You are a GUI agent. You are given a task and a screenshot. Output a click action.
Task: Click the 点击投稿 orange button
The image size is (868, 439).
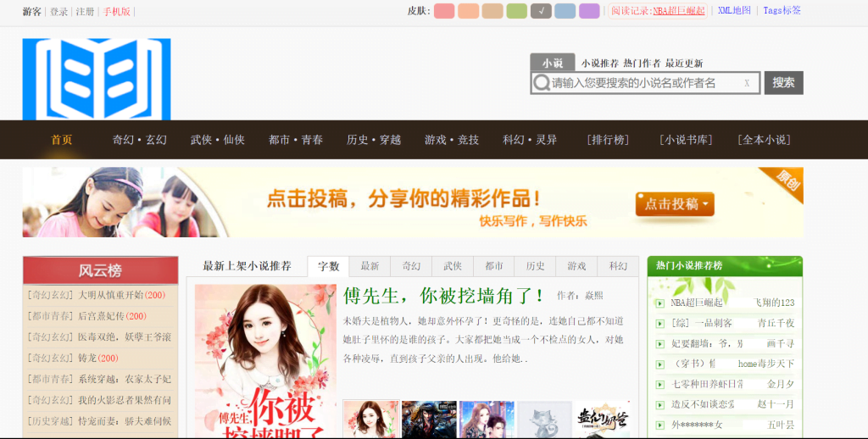(675, 204)
